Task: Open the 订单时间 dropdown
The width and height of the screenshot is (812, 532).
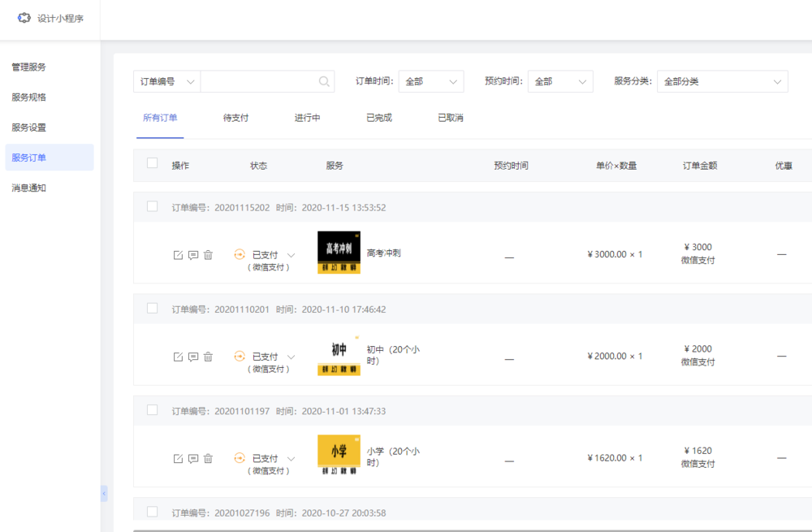Action: point(431,81)
